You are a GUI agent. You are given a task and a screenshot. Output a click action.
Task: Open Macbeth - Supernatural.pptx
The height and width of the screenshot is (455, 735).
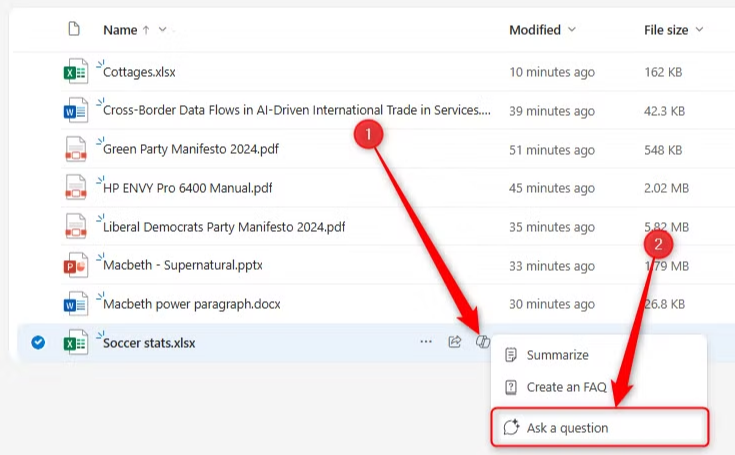183,265
